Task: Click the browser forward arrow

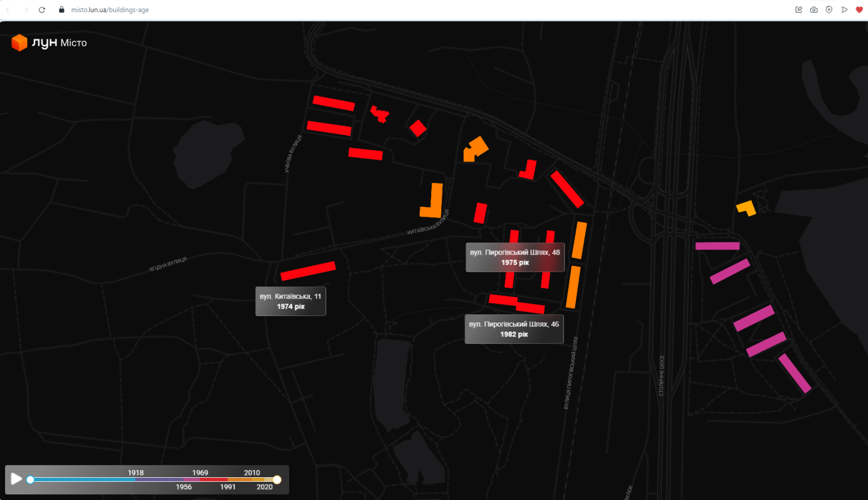Action: 26,10
